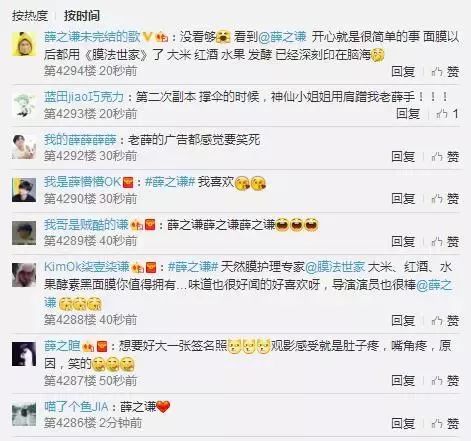Image resolution: width=471 pixels, height=441 pixels.
Task: Select the 按时间 sorting tab
Action: point(82,16)
